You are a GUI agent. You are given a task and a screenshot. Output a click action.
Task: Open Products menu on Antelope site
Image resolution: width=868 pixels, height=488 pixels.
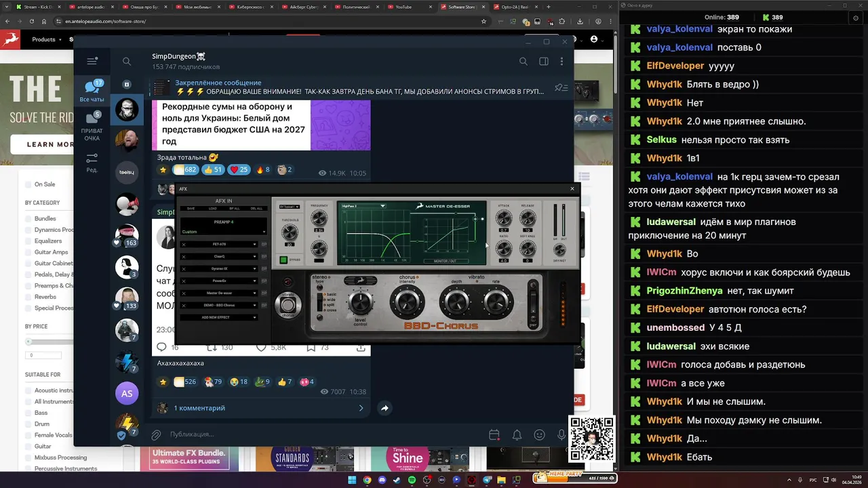coord(46,39)
